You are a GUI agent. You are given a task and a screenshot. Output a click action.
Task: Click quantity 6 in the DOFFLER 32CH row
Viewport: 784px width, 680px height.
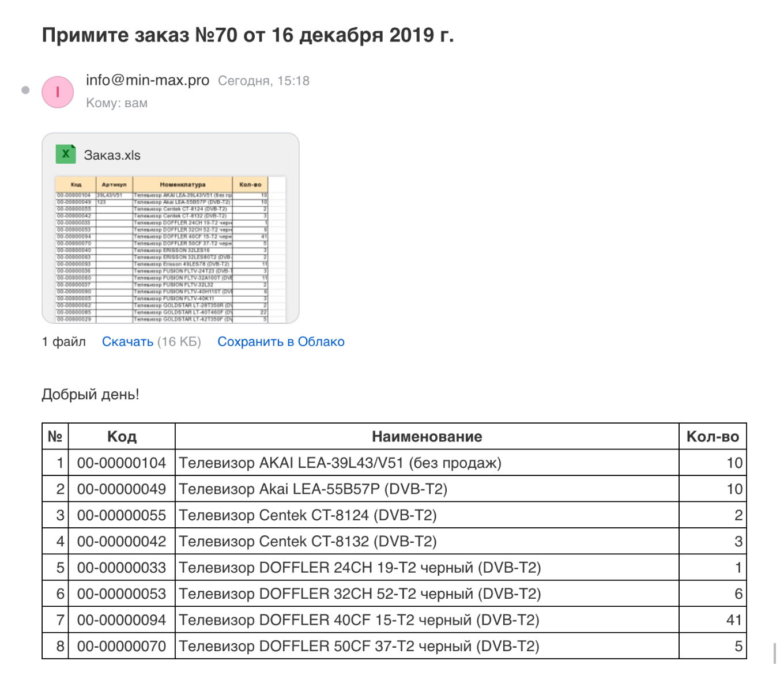[713, 594]
